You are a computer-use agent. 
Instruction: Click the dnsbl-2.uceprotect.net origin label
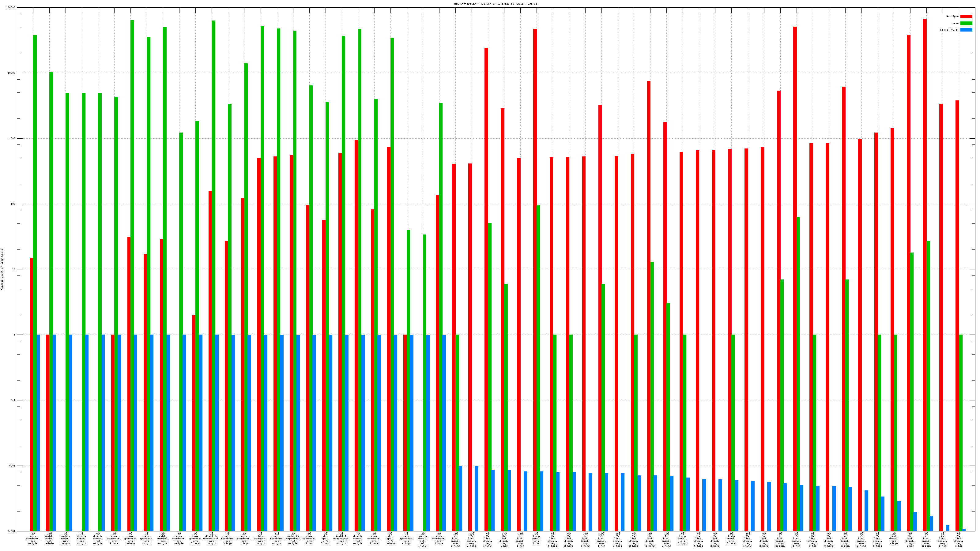click(x=293, y=538)
